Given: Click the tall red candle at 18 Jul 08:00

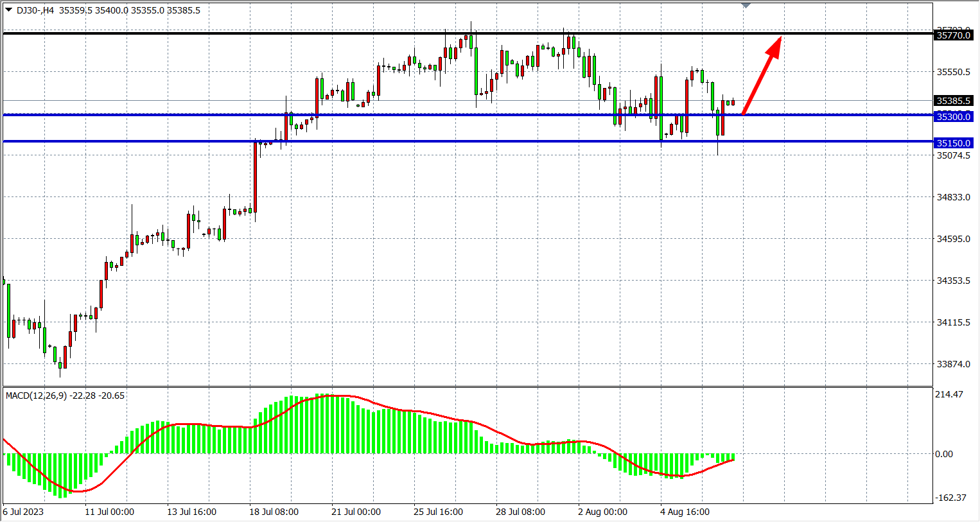Looking at the screenshot, I should coord(255,177).
